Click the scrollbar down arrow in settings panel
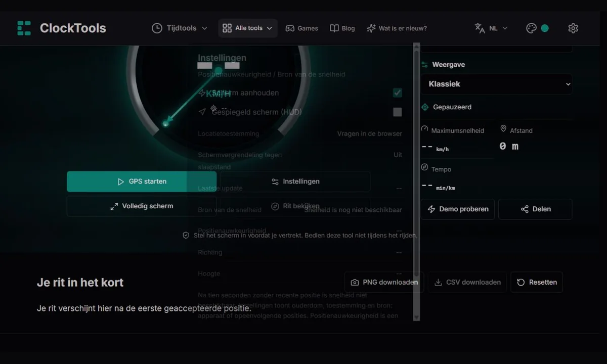 (416, 317)
